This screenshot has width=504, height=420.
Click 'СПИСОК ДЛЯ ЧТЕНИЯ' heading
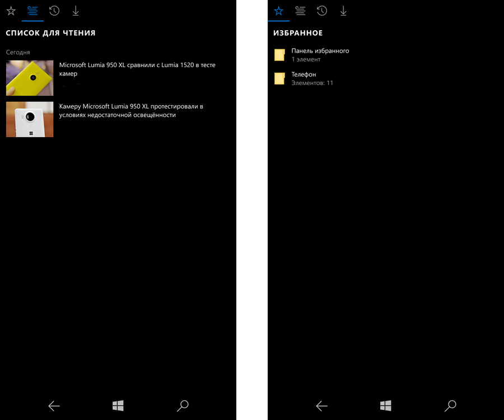pyautogui.click(x=51, y=33)
